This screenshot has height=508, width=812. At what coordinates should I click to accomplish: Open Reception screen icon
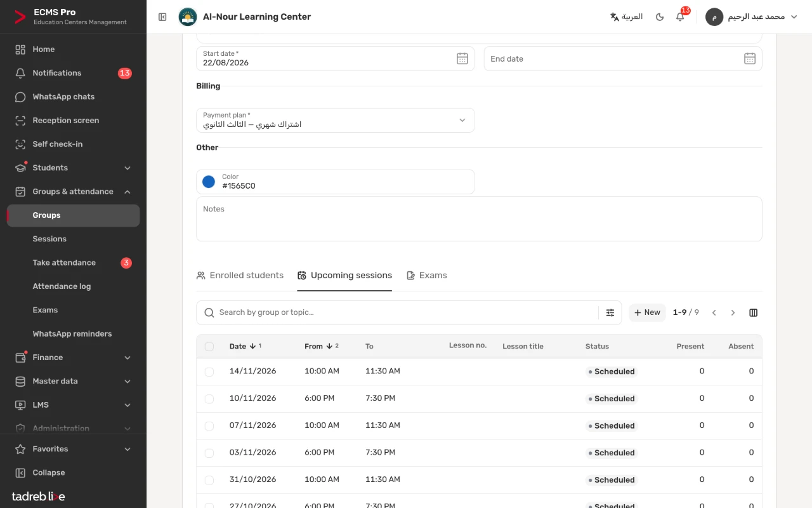[x=20, y=121]
